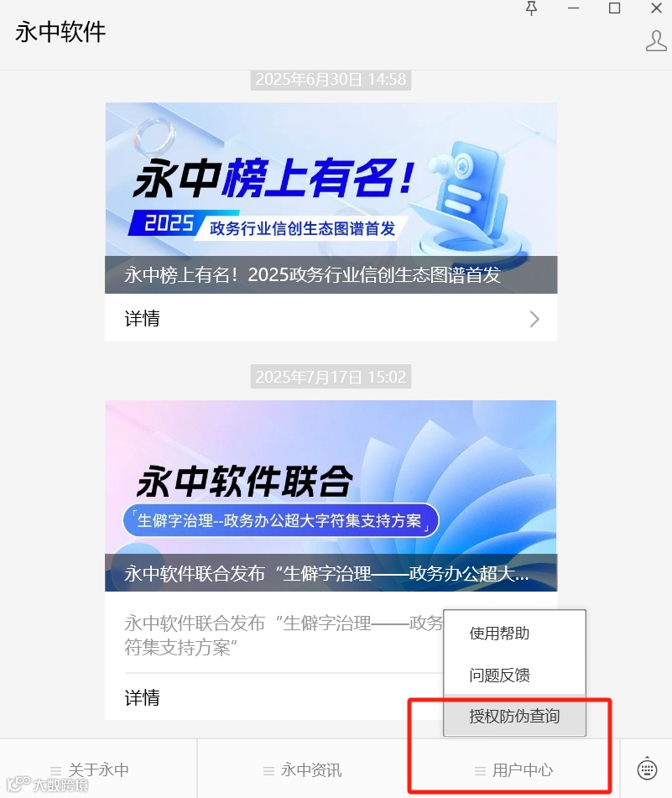Collapse the 用户中心 popup menu
The width and height of the screenshot is (672, 798).
pyautogui.click(x=513, y=769)
